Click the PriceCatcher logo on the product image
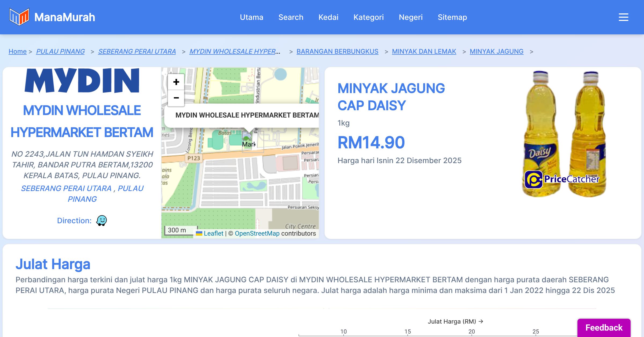 (562, 179)
